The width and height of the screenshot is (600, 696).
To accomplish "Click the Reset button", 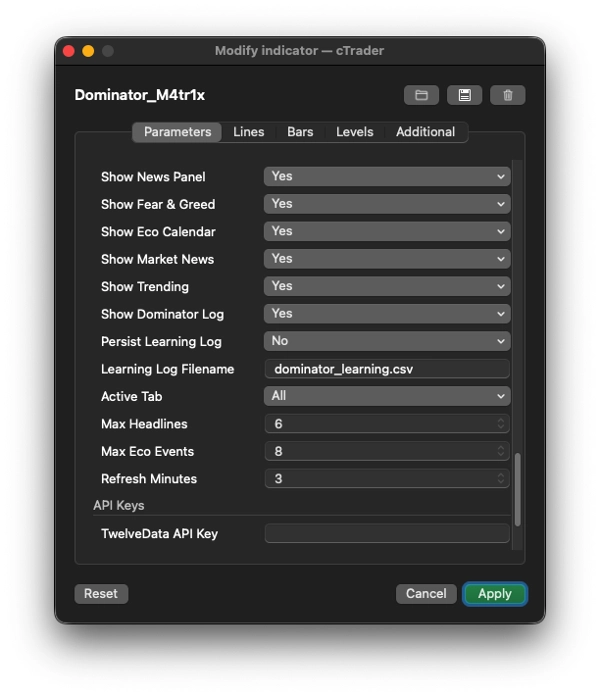I will point(101,593).
